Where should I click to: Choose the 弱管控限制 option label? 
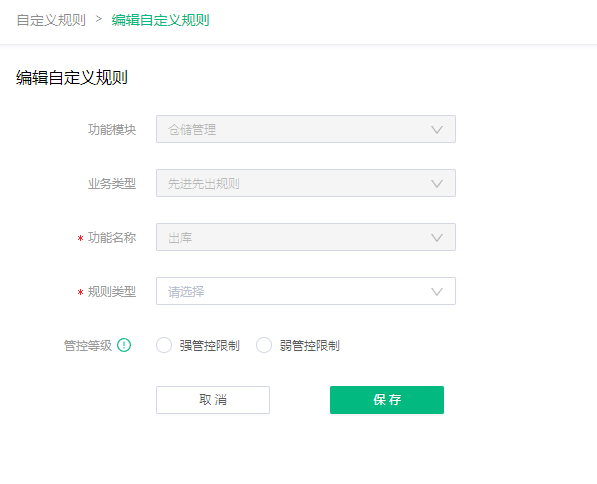pyautogui.click(x=310, y=346)
